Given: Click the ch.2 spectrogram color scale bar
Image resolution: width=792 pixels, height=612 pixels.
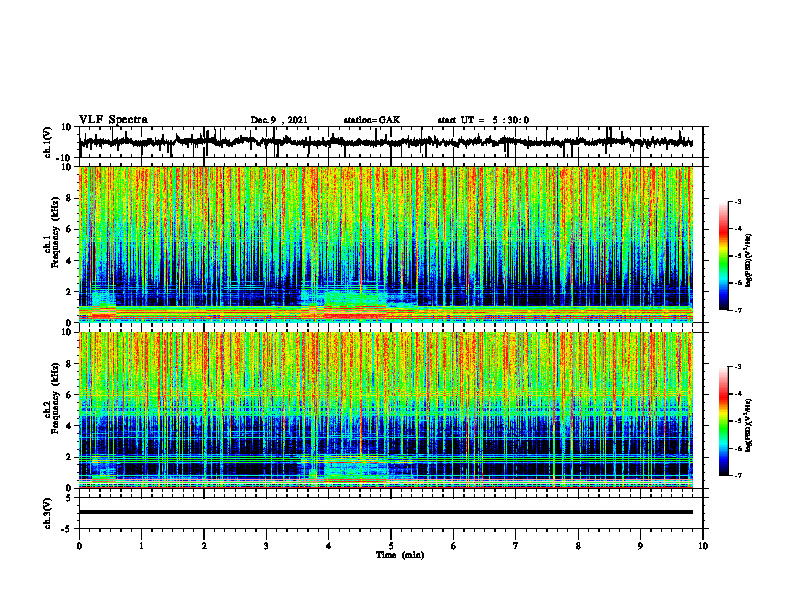Looking at the screenshot, I should tap(723, 421).
